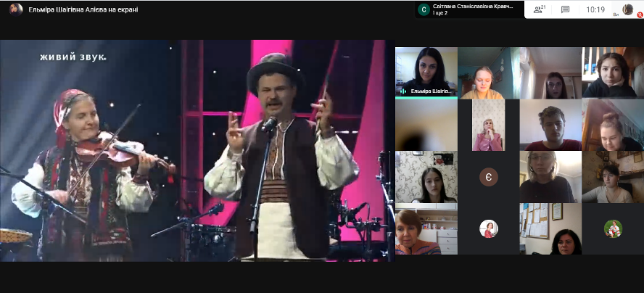Viewport: 644px width, 293px height.
Task: Select tile of woman in dark hoodie by staircase
Action: 613,73
